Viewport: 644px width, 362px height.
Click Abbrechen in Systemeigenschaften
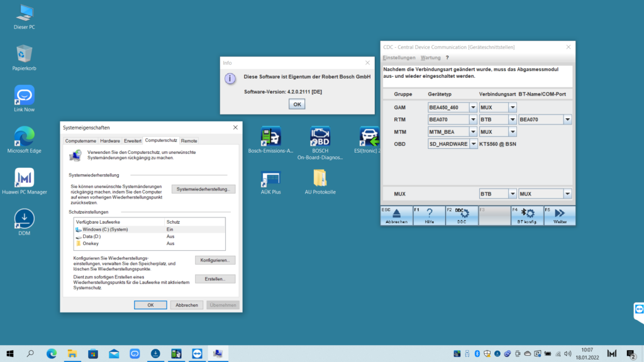186,305
